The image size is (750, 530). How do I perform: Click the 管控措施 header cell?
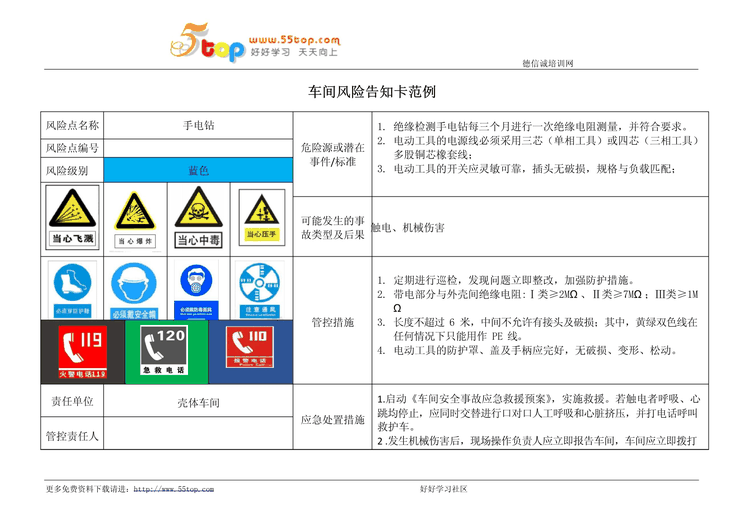332,322
